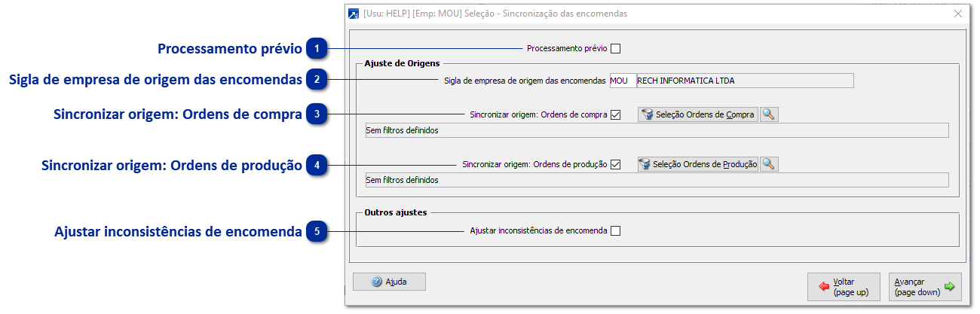Click the application icon in the title bar
The height and width of the screenshot is (314, 980).
pos(353,14)
